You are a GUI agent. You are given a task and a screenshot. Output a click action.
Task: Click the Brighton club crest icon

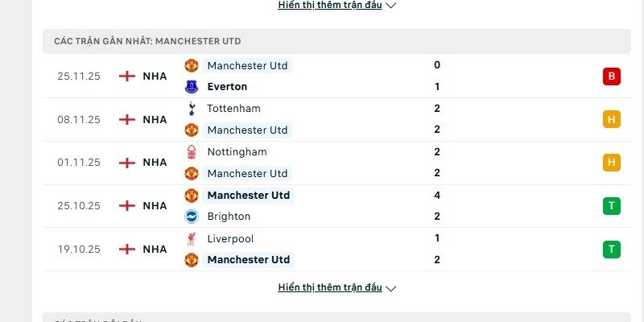click(192, 217)
